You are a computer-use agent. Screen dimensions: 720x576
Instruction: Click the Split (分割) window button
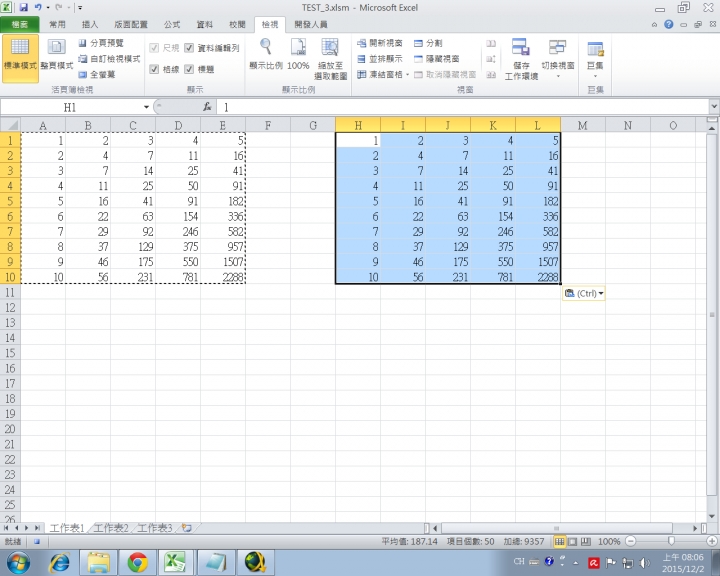[x=428, y=43]
